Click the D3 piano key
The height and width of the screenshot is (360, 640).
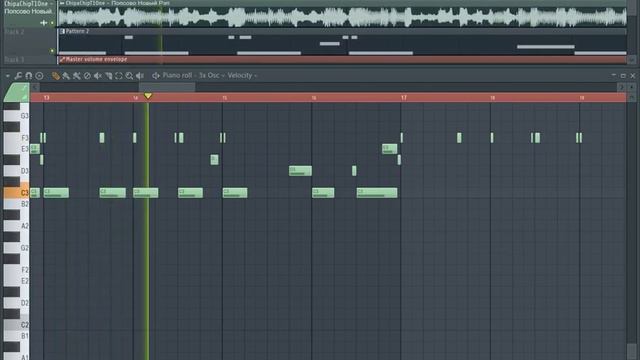16,171
